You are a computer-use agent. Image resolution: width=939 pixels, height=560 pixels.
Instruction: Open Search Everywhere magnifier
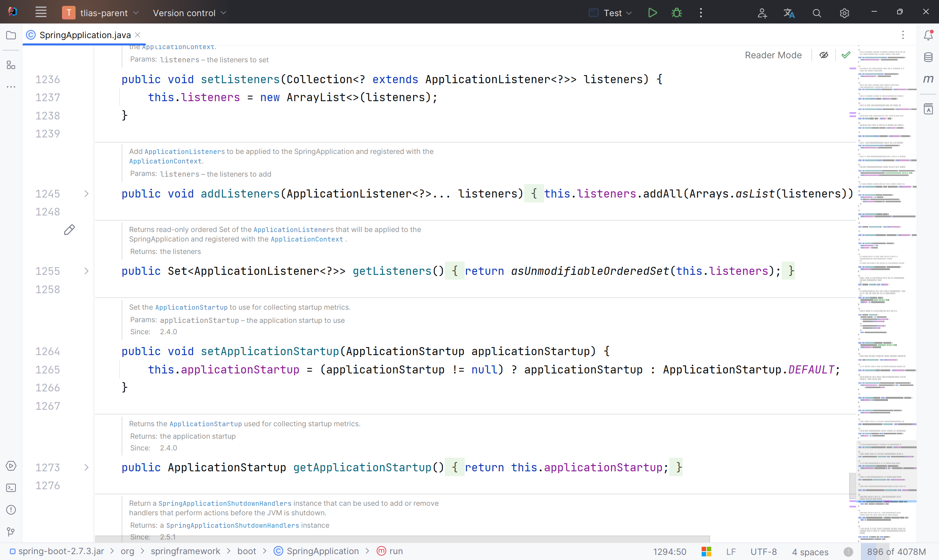816,13
